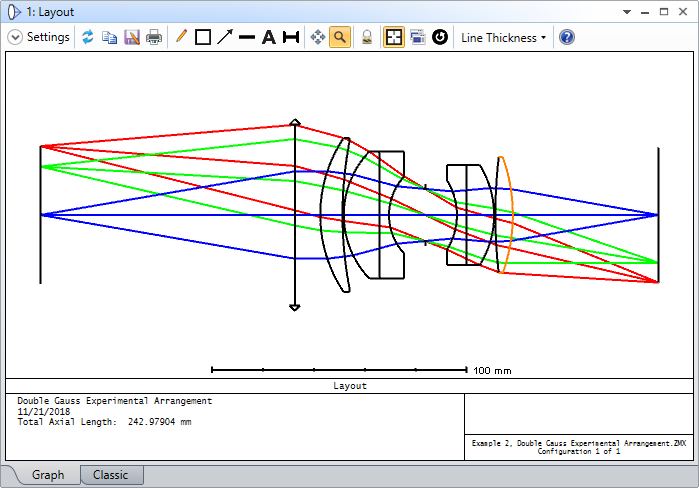Click the 100 mm scale bar label
This screenshot has width=699, height=488.
click(x=492, y=370)
